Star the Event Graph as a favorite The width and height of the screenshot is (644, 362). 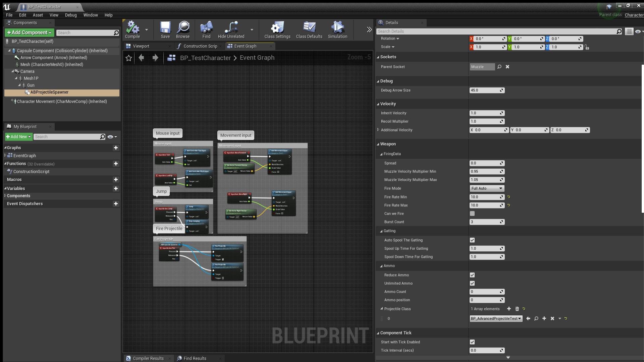click(128, 58)
